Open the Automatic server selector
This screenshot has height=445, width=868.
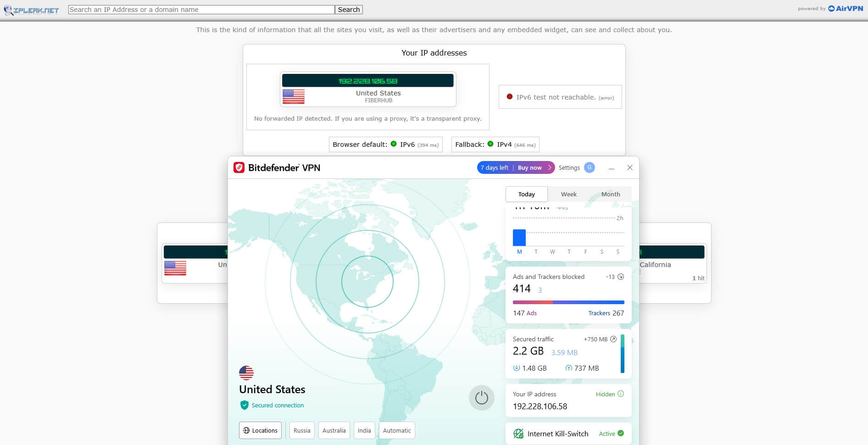pyautogui.click(x=396, y=430)
